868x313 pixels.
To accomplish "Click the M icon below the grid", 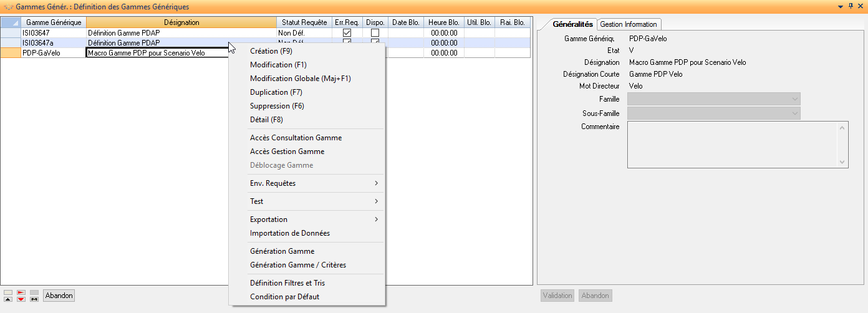I will 34,299.
